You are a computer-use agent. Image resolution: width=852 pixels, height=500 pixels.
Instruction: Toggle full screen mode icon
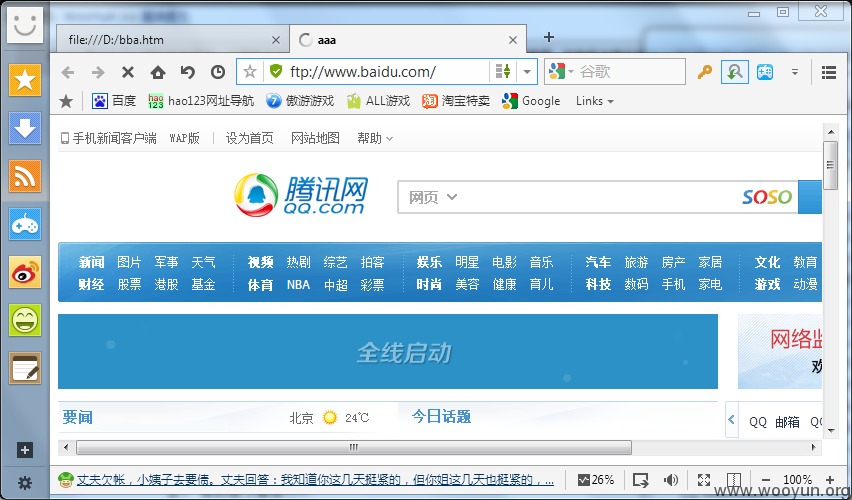[704, 480]
